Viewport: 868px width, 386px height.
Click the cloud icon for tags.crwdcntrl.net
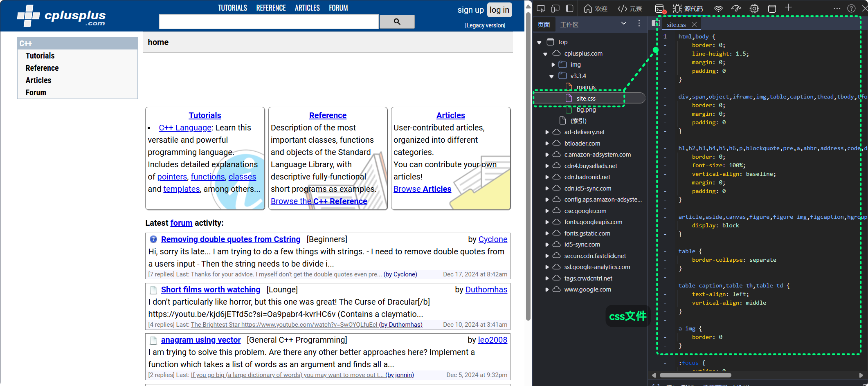click(556, 278)
